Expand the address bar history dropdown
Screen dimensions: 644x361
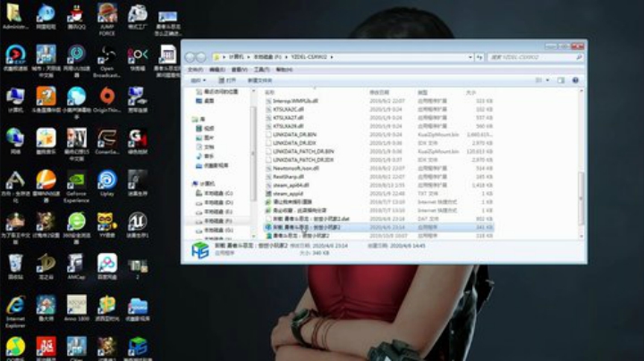pos(470,57)
